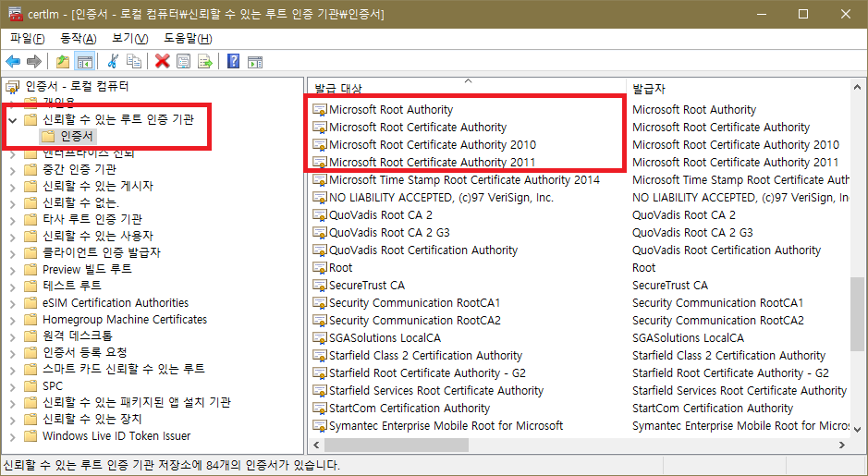Select QuoVadis Root CA 2 G3 row
The image size is (868, 476).
coord(389,233)
